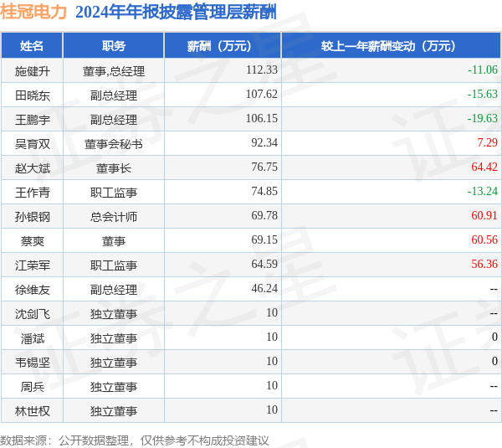The height and width of the screenshot is (448, 502).
Task: Click the 职务 column header
Action: point(114,46)
